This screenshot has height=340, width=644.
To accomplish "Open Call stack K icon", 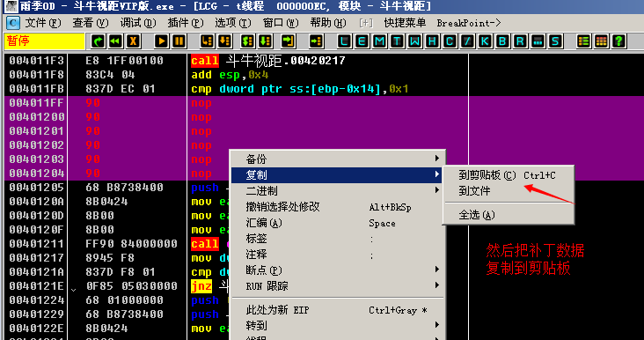I will click(x=485, y=41).
